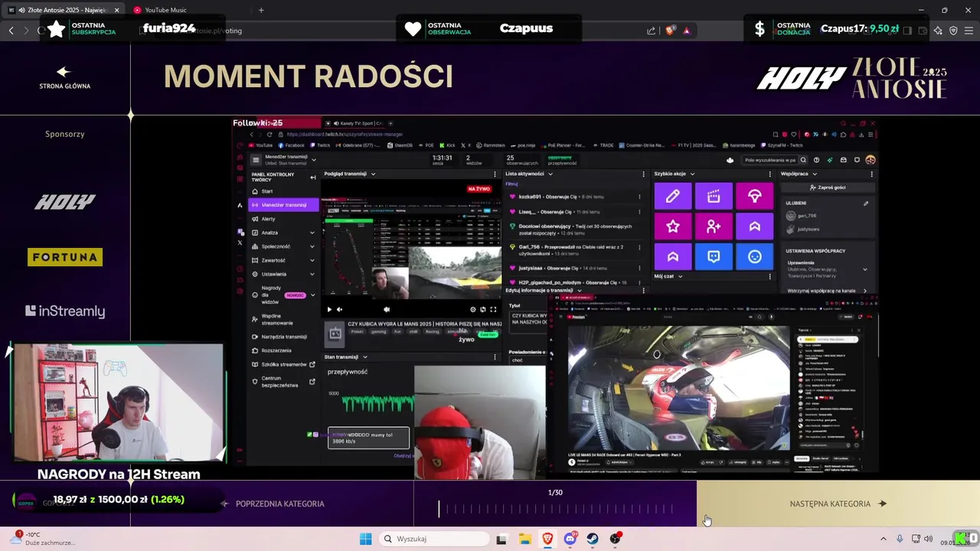Open Discord from taskbar

pos(570,539)
